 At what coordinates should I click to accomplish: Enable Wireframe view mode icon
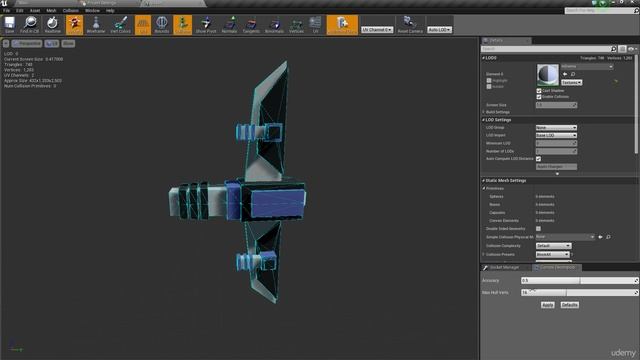[x=96, y=24]
